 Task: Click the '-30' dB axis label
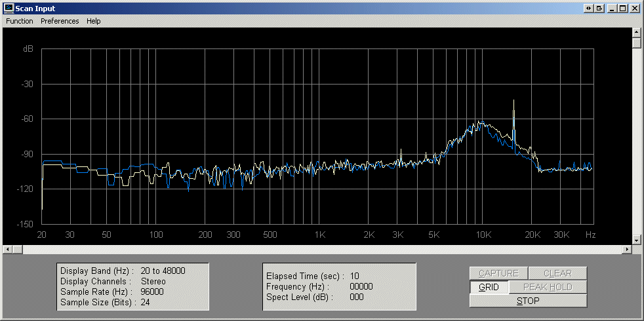tap(27, 84)
